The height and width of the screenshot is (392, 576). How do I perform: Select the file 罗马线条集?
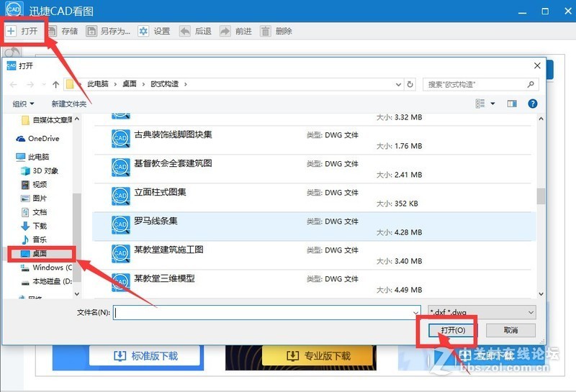[312, 227]
